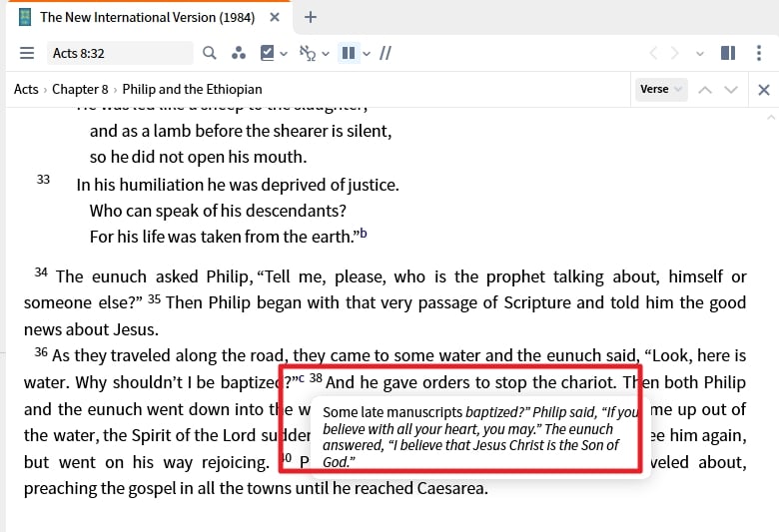This screenshot has width=779, height=532.
Task: Click the scroll up arrow at right edge
Action: tap(771, 118)
